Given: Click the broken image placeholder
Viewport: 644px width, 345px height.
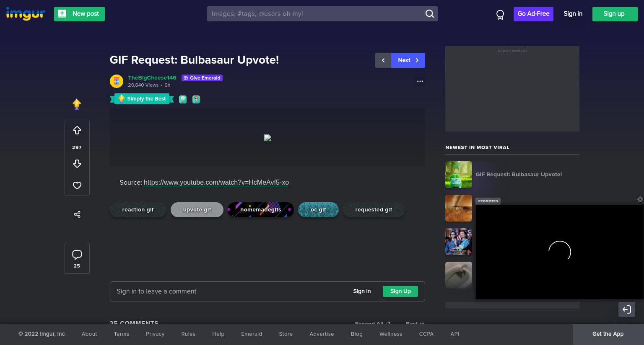Looking at the screenshot, I should click(267, 138).
